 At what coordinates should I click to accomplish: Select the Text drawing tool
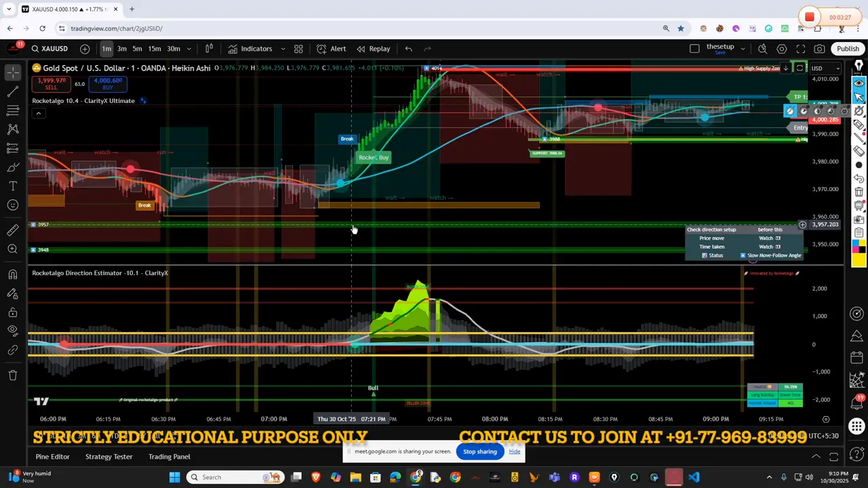click(12, 185)
